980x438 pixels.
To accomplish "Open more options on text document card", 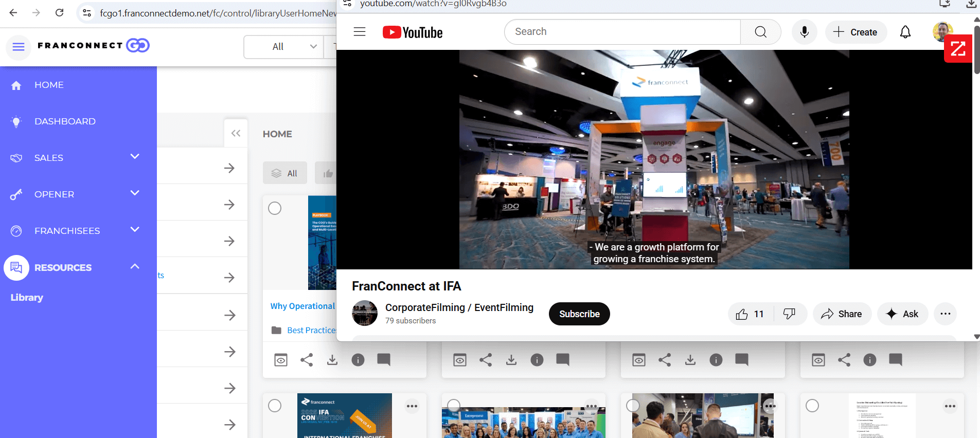I will (950, 406).
